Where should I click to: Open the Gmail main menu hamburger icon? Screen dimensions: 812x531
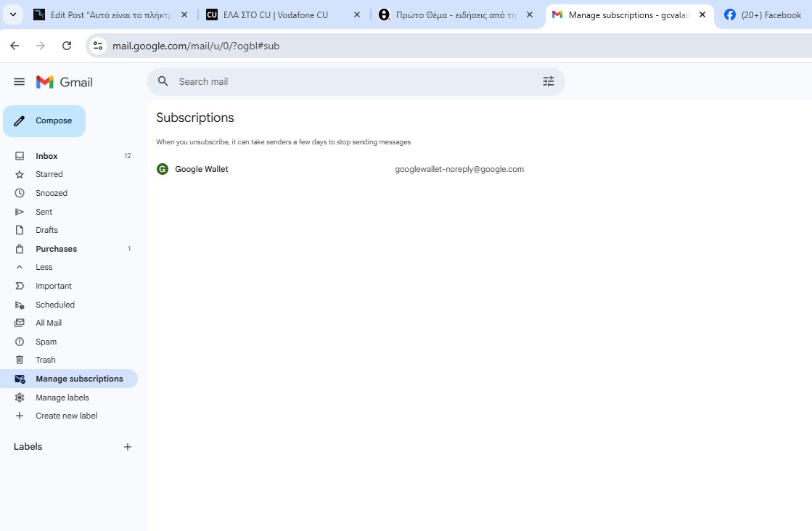[20, 82]
